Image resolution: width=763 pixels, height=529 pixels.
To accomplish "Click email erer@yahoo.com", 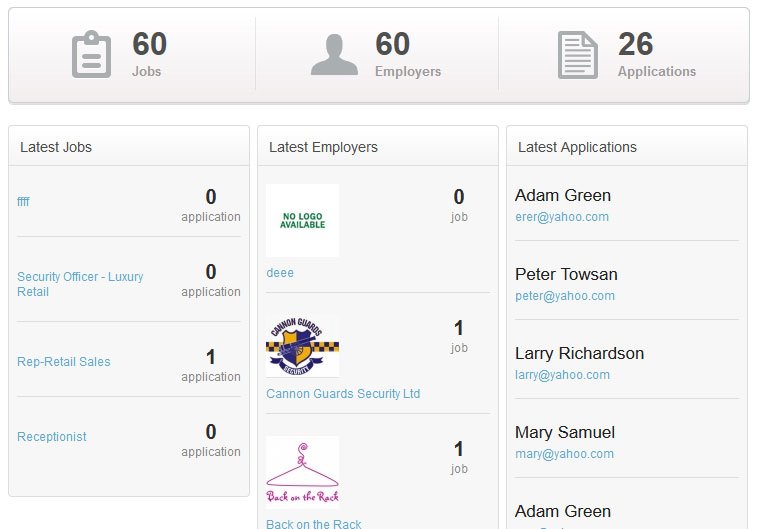I will [x=562, y=216].
